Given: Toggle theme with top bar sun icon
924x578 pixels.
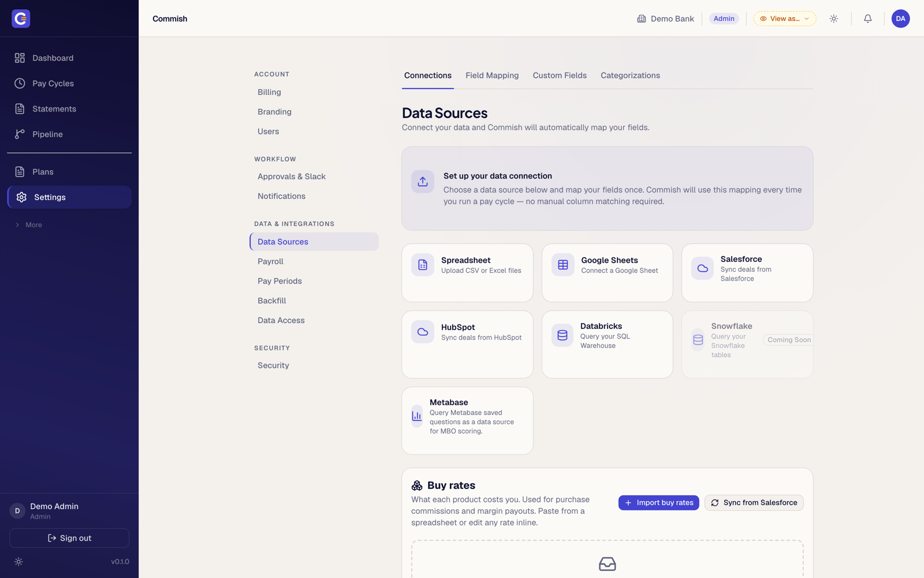Looking at the screenshot, I should pyautogui.click(x=834, y=18).
